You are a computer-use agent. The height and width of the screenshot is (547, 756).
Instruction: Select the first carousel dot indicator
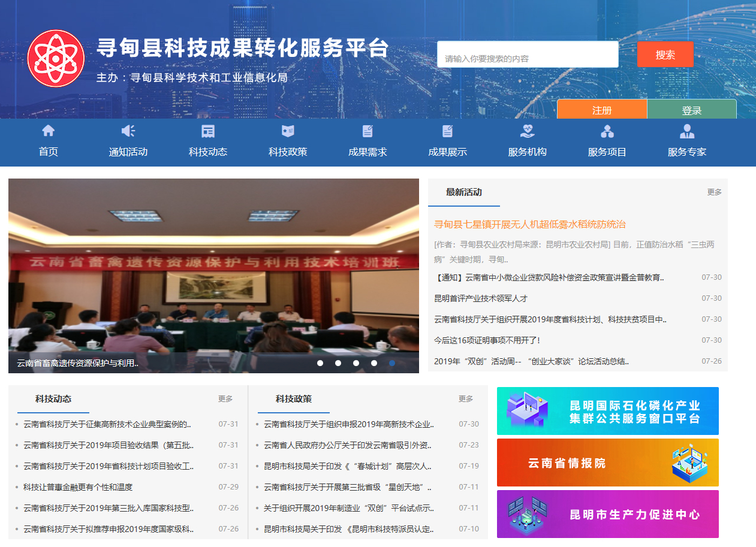point(320,363)
